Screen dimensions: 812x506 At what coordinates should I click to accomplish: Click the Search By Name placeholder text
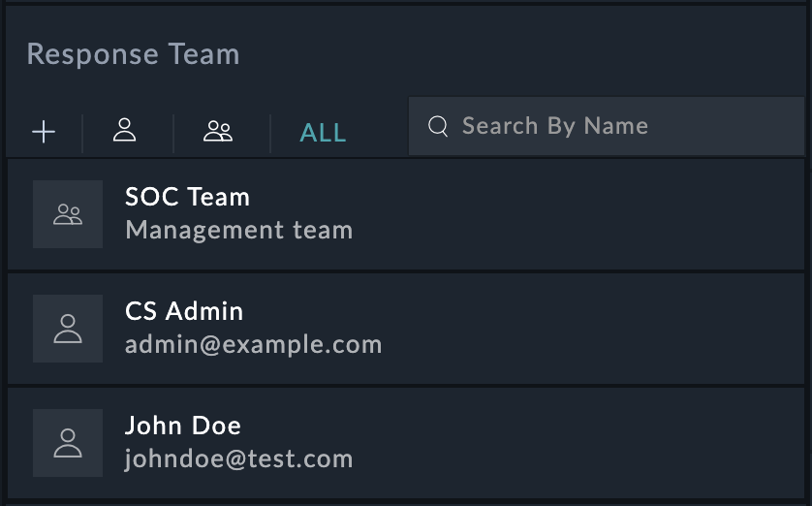click(555, 126)
